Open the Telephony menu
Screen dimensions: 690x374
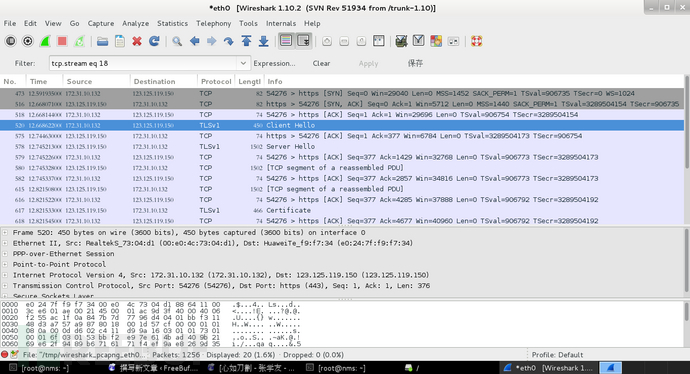click(213, 23)
